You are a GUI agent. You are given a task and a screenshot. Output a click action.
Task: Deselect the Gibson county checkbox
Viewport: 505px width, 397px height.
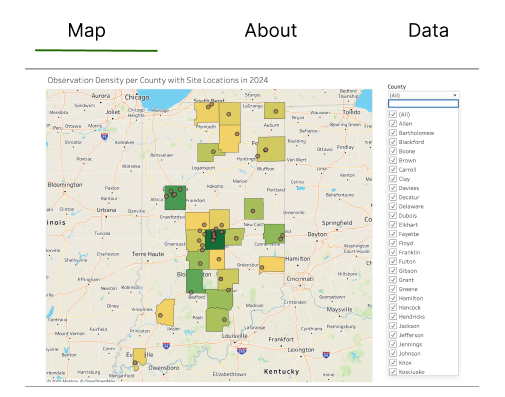pos(393,271)
